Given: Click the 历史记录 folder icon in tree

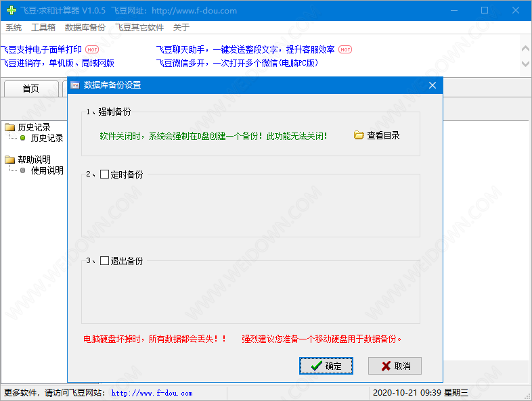Looking at the screenshot, I should (x=9, y=127).
